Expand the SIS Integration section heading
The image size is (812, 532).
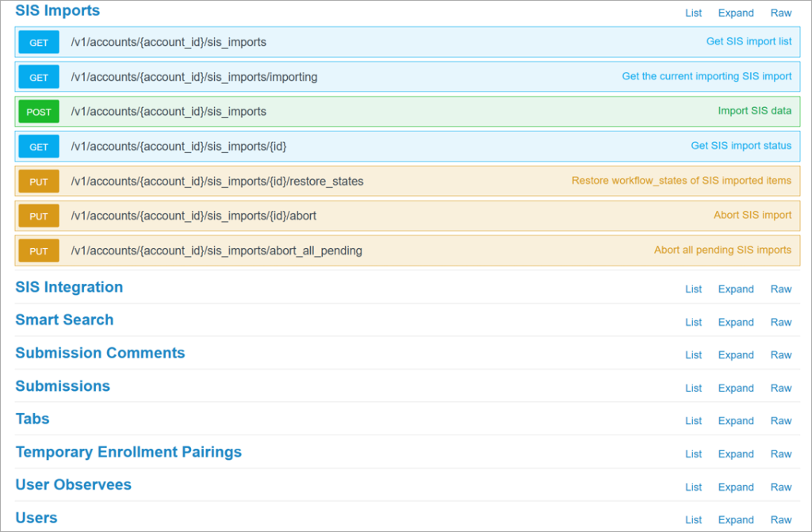[x=70, y=287]
